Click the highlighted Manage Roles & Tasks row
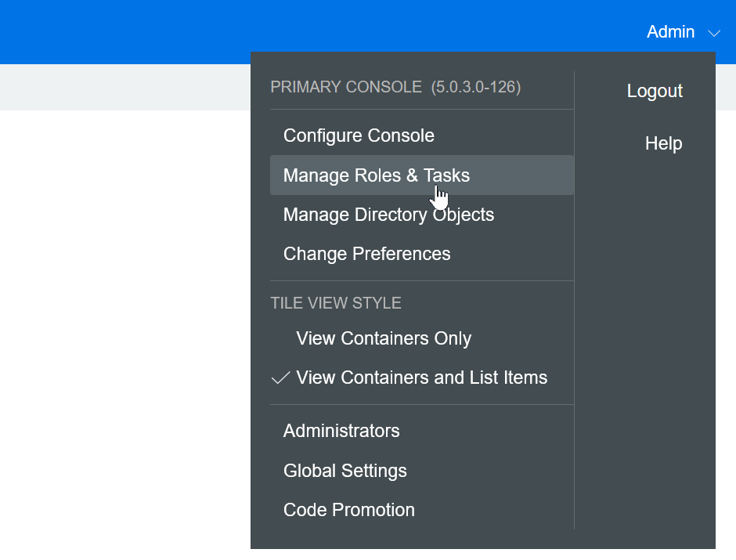Image resolution: width=736 pixels, height=560 pixels. (x=376, y=175)
